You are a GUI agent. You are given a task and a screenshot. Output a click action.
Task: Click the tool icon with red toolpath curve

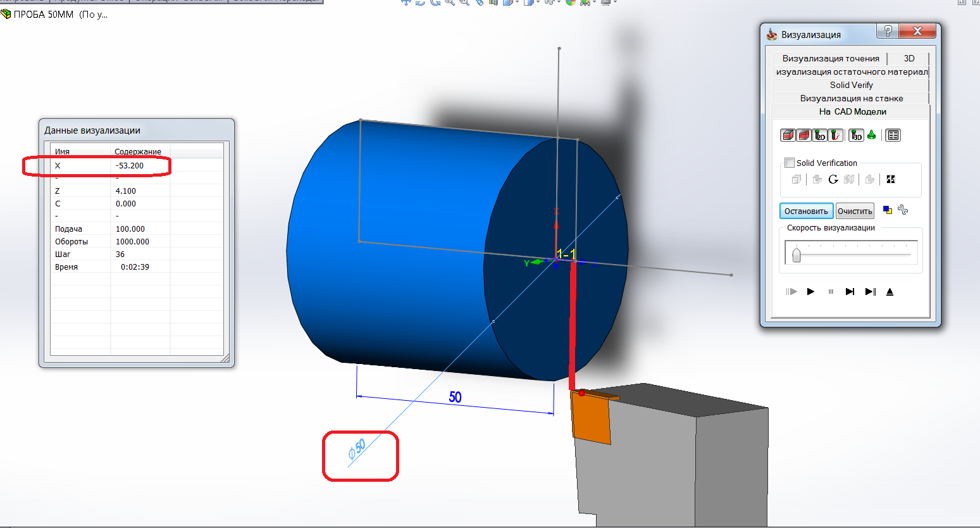click(x=835, y=135)
